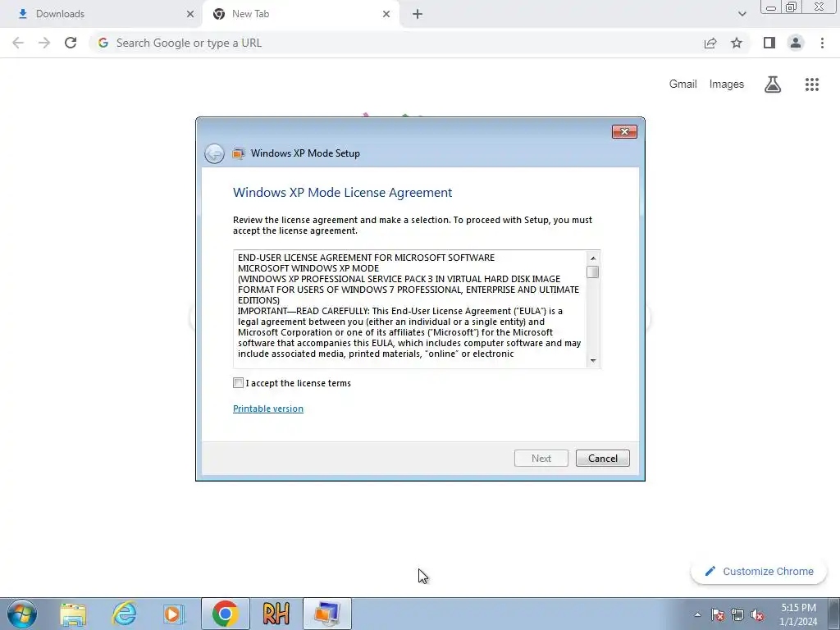Open the Action Center flag icon
This screenshot has height=630, width=840.
pyautogui.click(x=718, y=615)
